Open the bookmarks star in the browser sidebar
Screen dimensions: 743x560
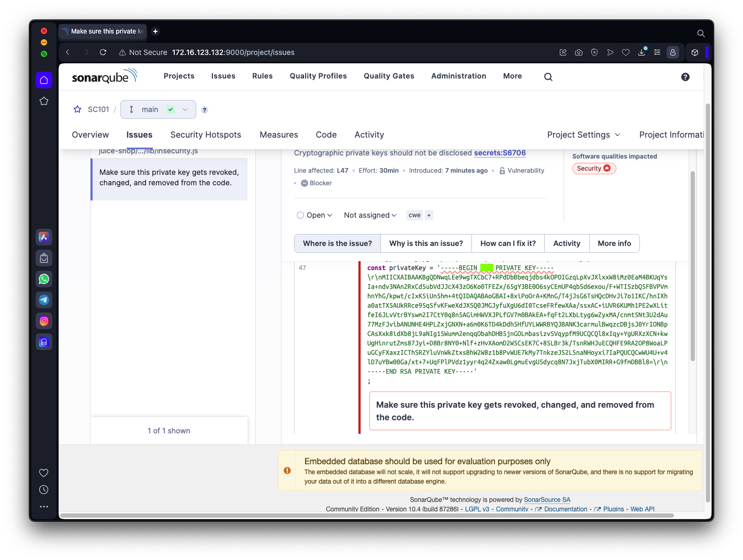coord(44,101)
